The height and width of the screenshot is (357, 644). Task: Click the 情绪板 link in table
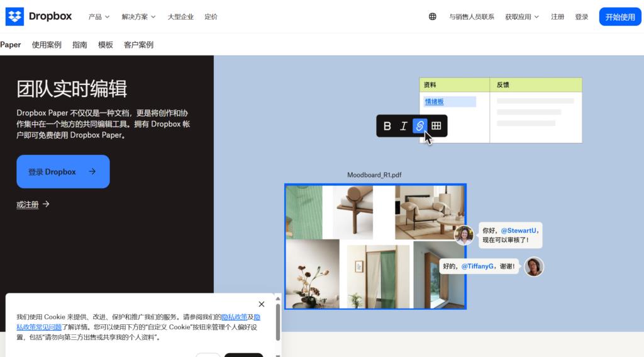click(x=434, y=101)
